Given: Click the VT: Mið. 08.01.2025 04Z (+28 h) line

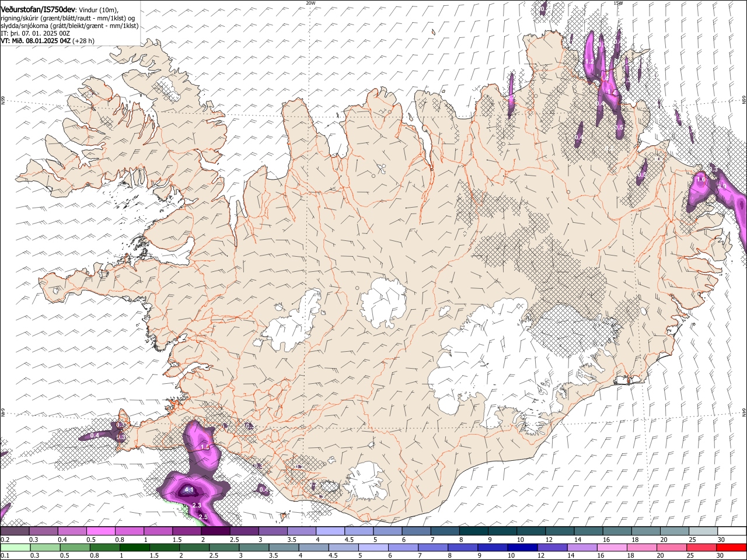Looking at the screenshot, I should coord(47,41).
